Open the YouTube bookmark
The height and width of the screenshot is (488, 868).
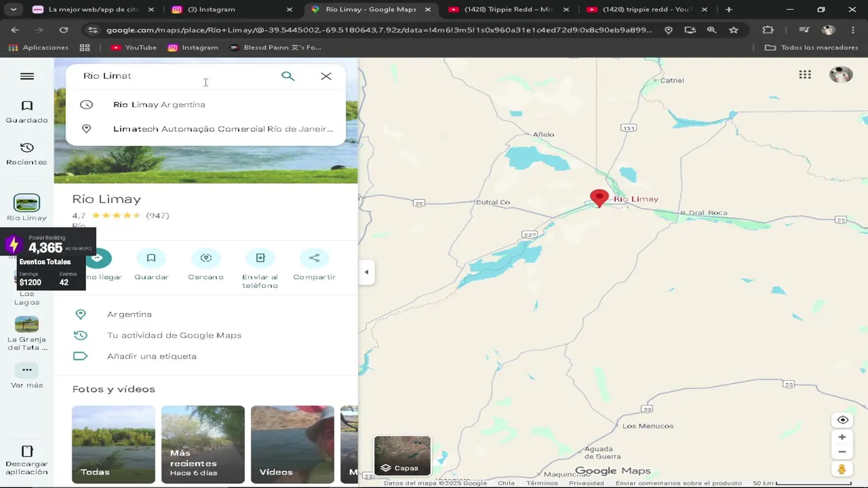[x=134, y=47]
